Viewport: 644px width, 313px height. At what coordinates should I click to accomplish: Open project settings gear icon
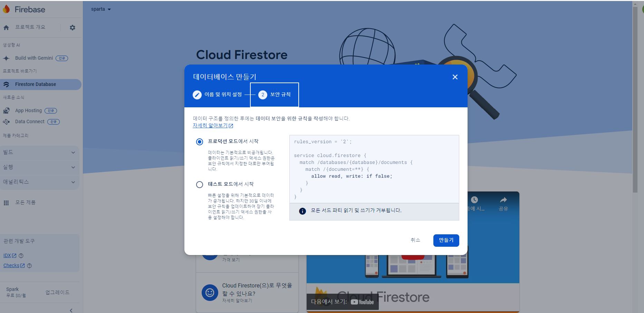(x=72, y=28)
